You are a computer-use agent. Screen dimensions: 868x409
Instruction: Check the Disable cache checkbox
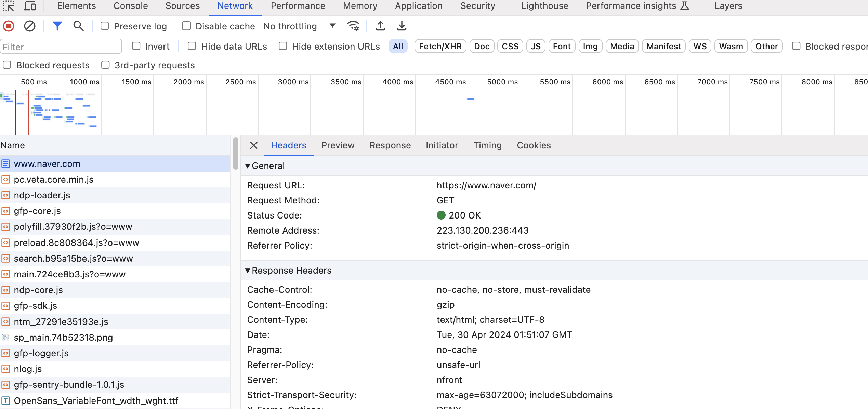tap(186, 26)
